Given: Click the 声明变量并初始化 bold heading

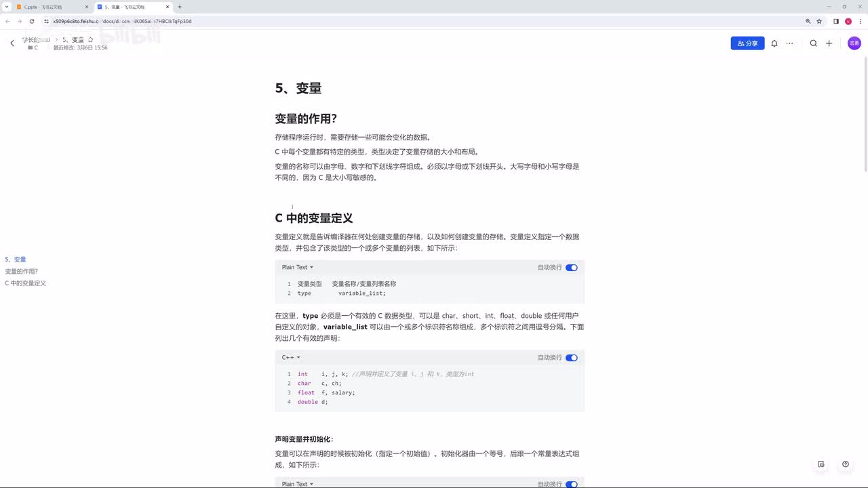Looking at the screenshot, I should click(304, 439).
